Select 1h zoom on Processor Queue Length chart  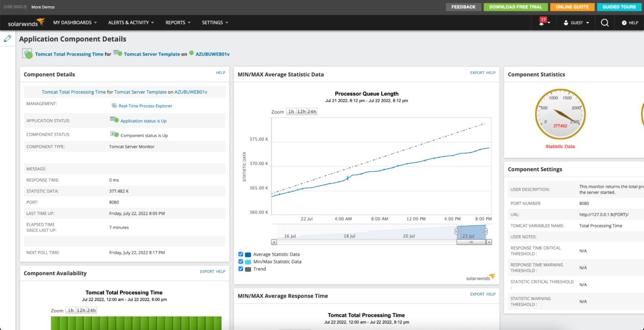(291, 112)
